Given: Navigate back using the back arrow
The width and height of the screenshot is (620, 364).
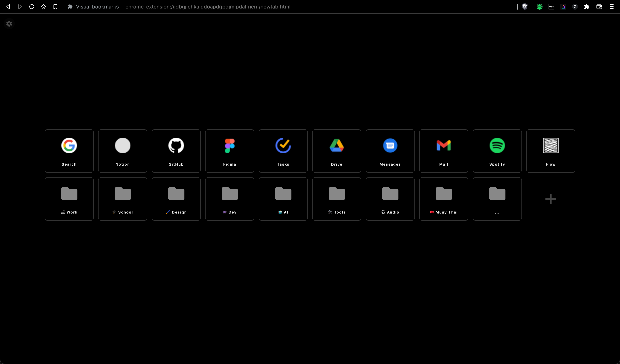Looking at the screenshot, I should click(8, 7).
